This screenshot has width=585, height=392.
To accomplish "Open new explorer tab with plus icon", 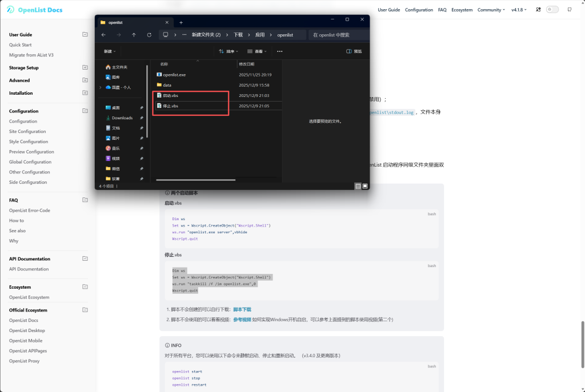I will point(181,22).
